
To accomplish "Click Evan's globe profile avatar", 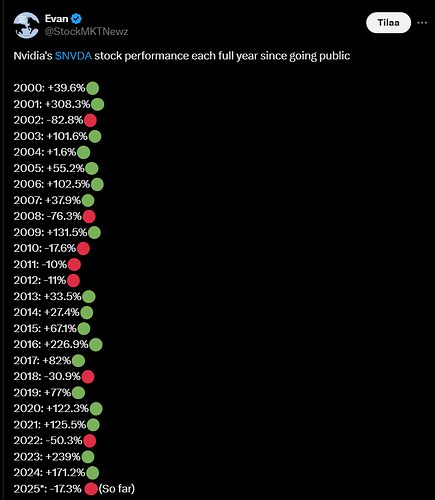I will tap(27, 25).
